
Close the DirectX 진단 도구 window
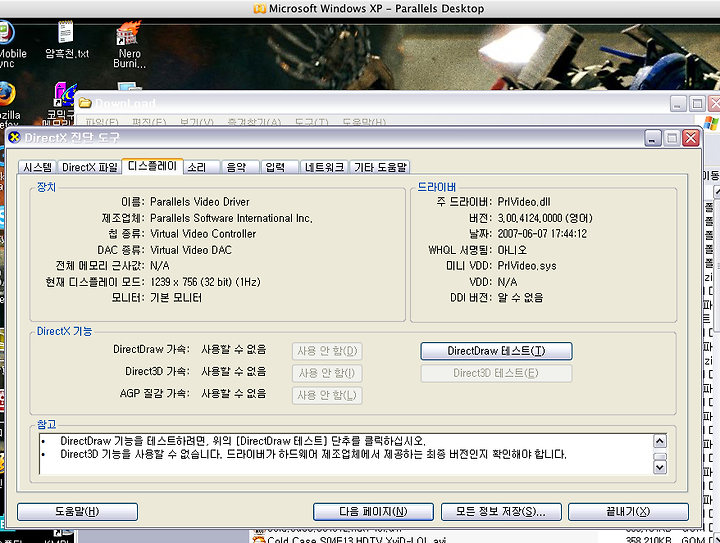point(691,138)
